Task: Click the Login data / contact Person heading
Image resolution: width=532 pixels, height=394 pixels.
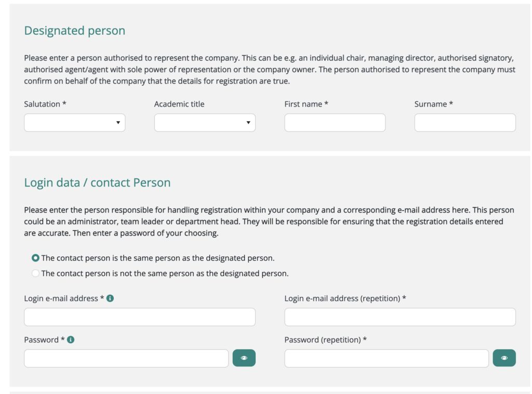Action: coord(97,182)
